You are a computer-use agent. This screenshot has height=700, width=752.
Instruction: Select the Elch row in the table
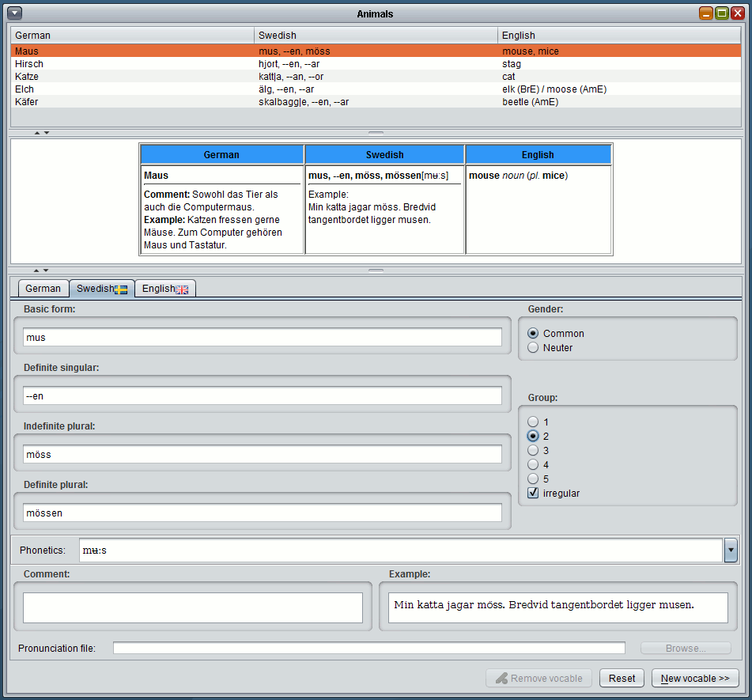tap(376, 89)
